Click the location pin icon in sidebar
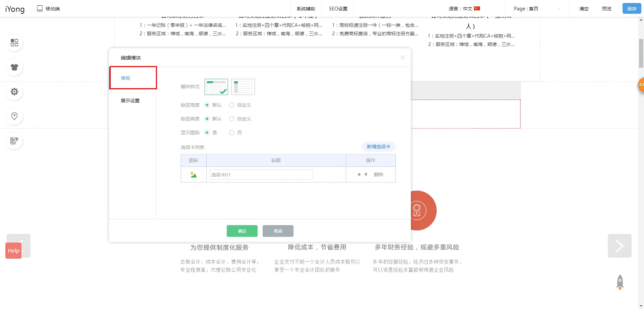The height and width of the screenshot is (309, 644). (x=14, y=116)
